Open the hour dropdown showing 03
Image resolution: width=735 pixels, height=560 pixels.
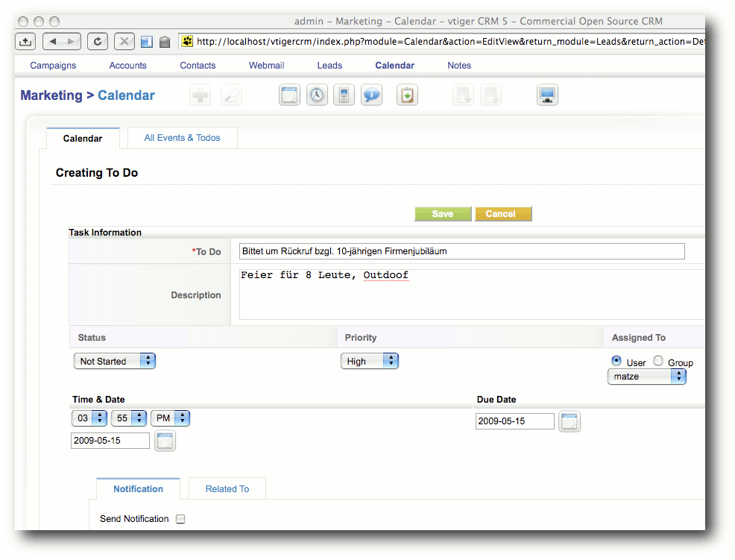click(89, 418)
